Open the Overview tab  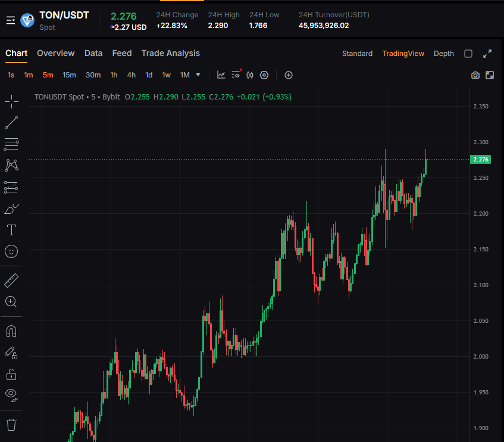click(55, 53)
